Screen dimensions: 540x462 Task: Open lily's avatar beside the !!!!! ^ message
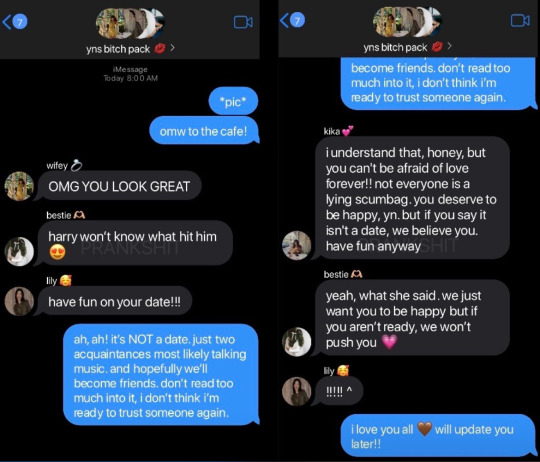(297, 391)
